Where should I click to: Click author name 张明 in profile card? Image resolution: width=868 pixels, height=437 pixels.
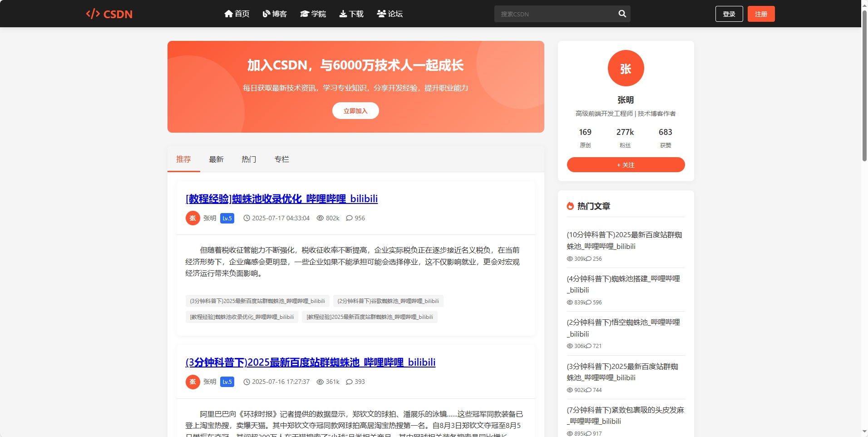[626, 100]
